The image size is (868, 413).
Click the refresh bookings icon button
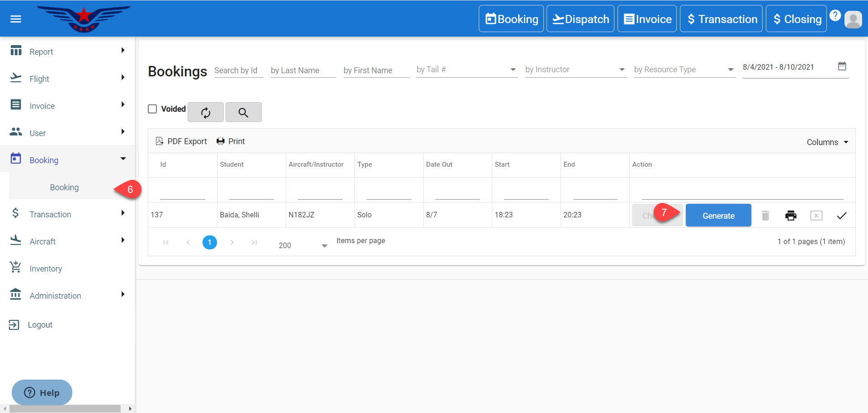click(x=206, y=113)
